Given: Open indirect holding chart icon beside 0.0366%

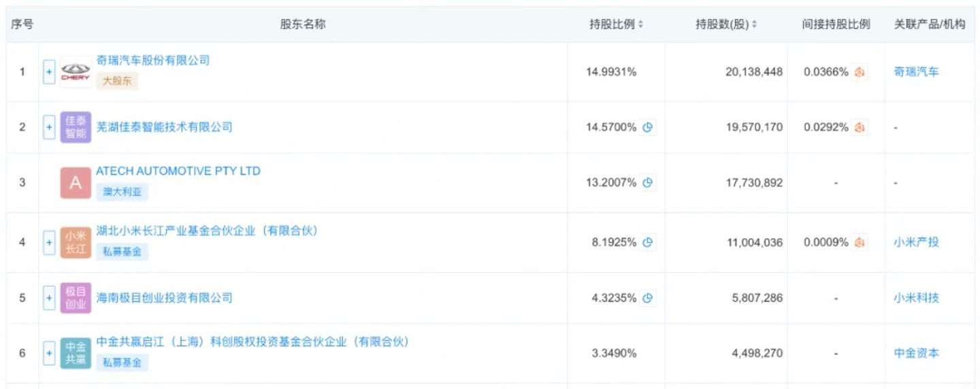Looking at the screenshot, I should click(x=860, y=71).
